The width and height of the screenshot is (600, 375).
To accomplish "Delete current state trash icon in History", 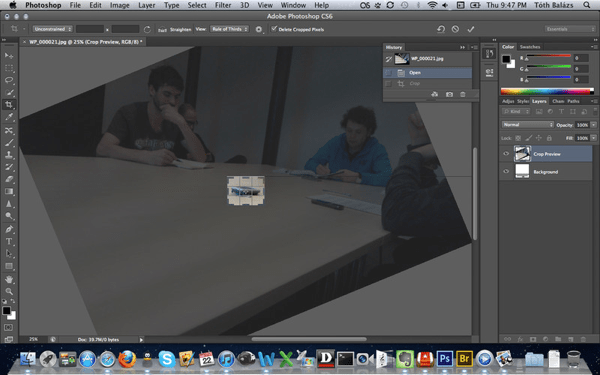I will click(x=463, y=94).
